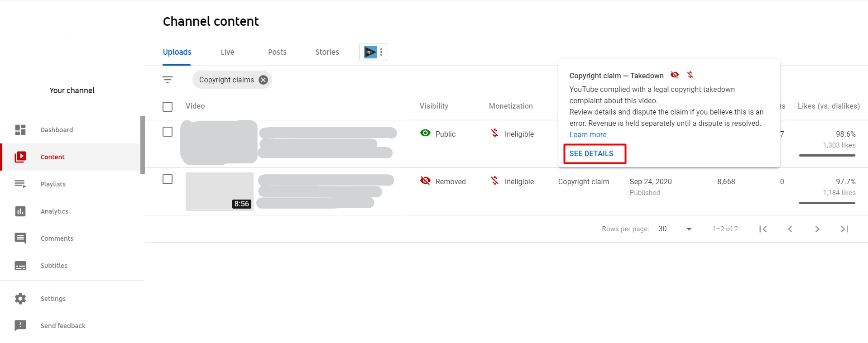Switch to the Posts tab

pyautogui.click(x=277, y=52)
